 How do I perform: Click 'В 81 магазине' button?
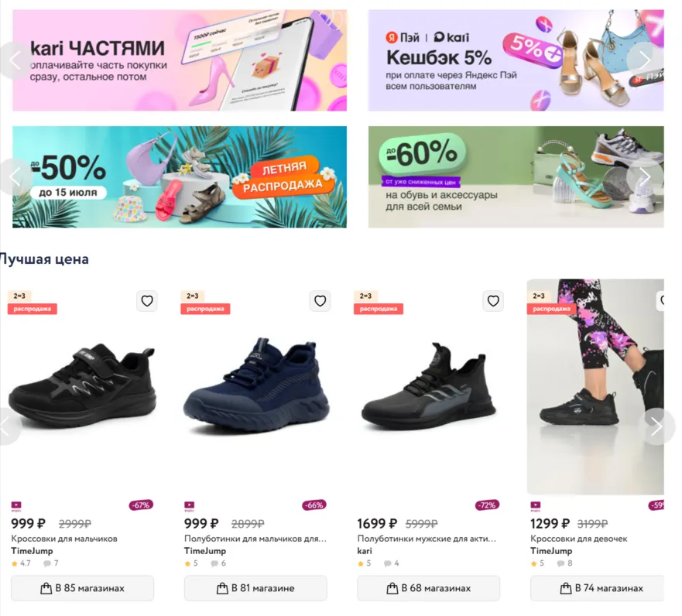pyautogui.click(x=255, y=588)
